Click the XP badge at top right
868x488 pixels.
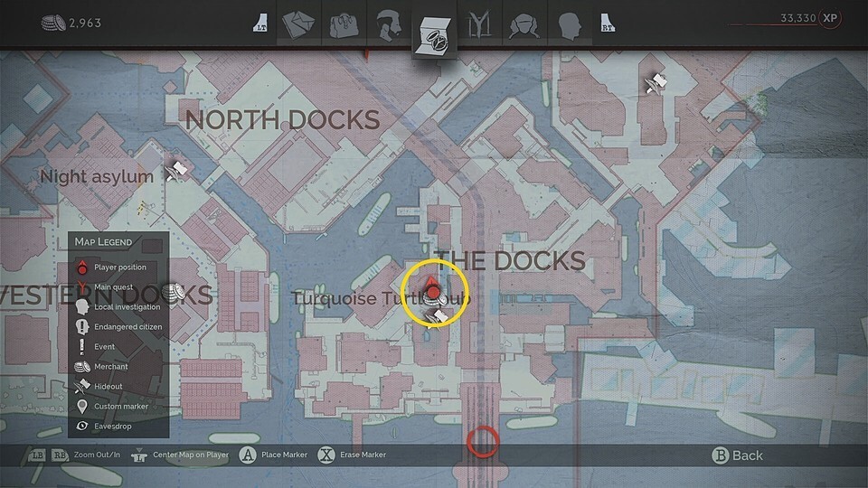(x=830, y=18)
